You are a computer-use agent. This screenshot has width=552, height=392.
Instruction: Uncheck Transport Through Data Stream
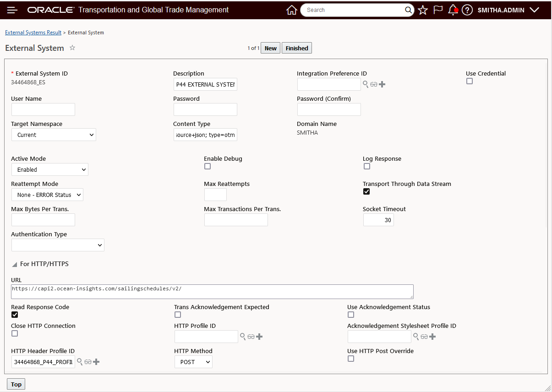pyautogui.click(x=366, y=191)
